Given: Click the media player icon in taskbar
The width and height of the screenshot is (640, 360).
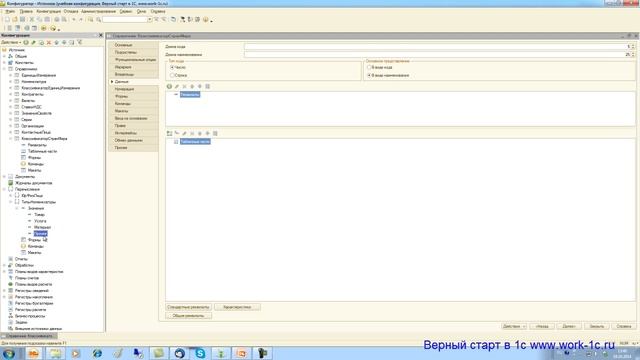Looking at the screenshot, I should pos(76,353).
